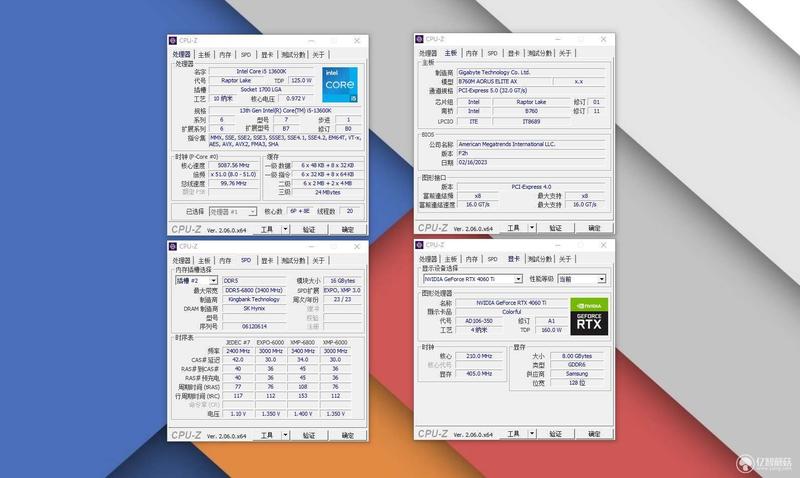Screen dimensions: 800x478
Task: Select 测试分数 tab in the SPD window
Action: point(293,261)
